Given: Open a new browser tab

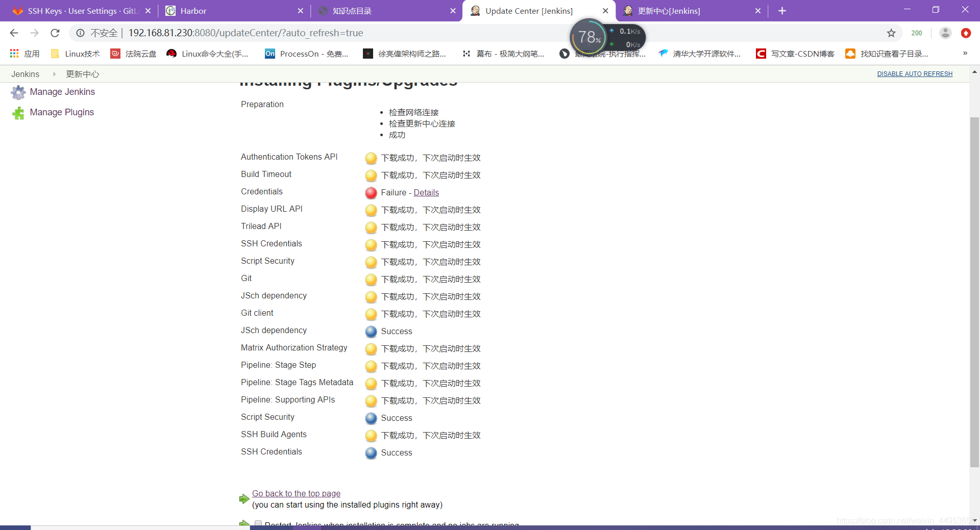Looking at the screenshot, I should 782,11.
